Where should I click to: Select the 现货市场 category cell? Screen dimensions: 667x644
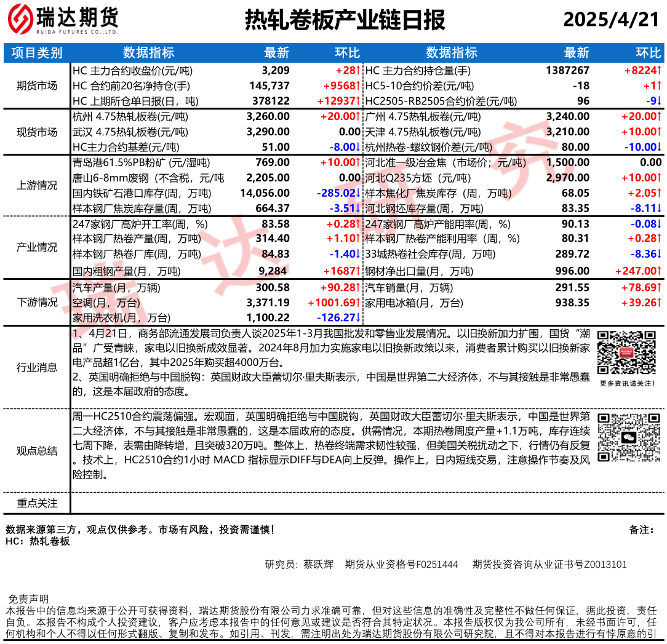tap(37, 132)
